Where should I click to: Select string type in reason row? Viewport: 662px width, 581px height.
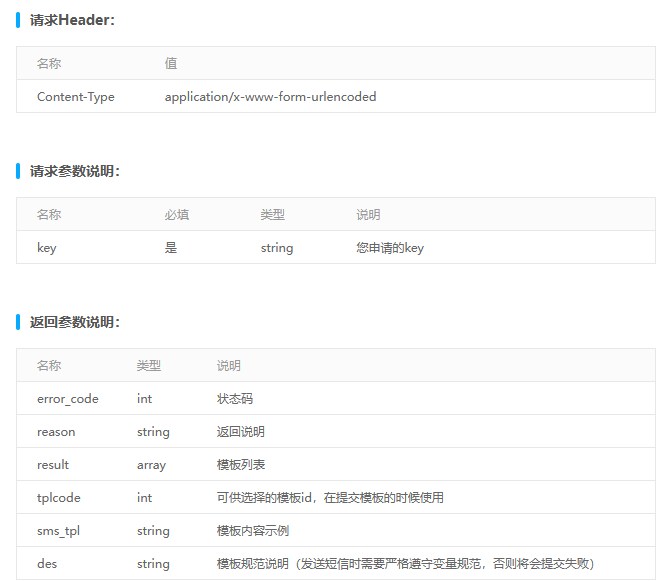153,432
